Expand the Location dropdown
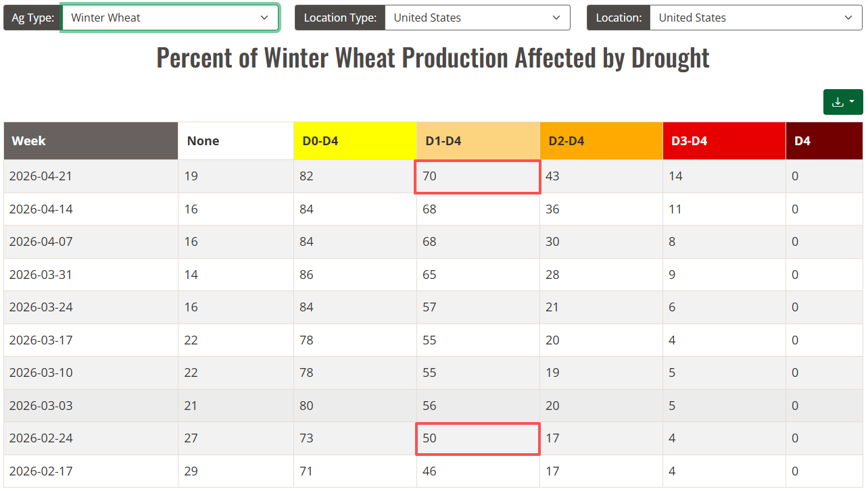The image size is (868, 491). tap(755, 18)
